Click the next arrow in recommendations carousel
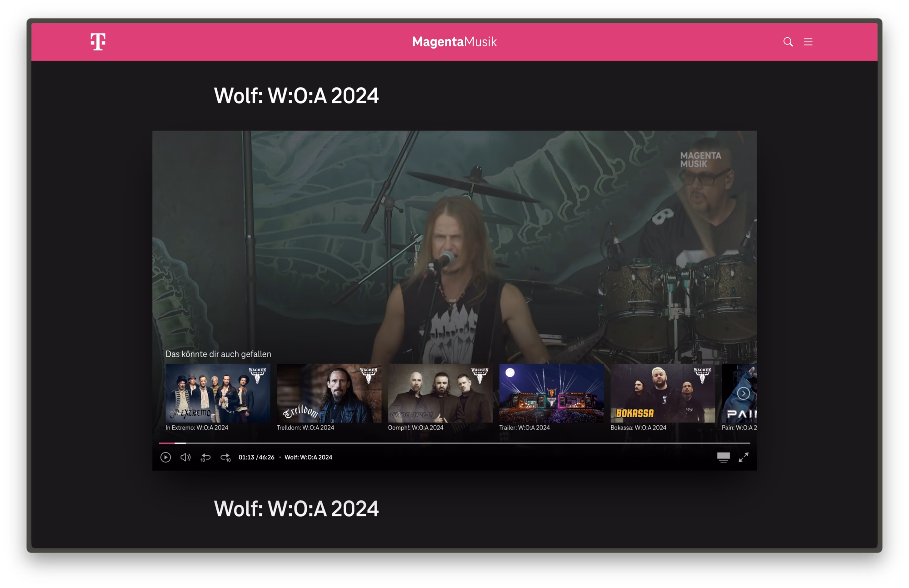This screenshot has height=588, width=909. point(744,393)
